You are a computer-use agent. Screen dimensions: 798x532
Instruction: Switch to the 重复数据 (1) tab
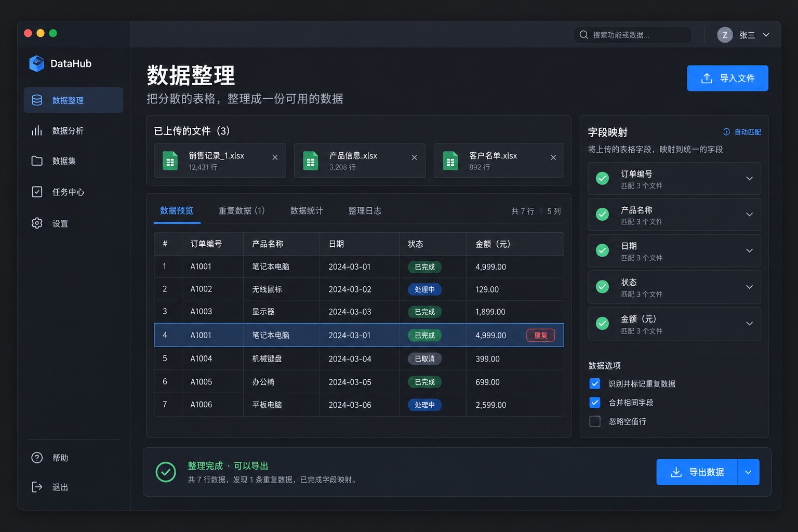point(242,210)
